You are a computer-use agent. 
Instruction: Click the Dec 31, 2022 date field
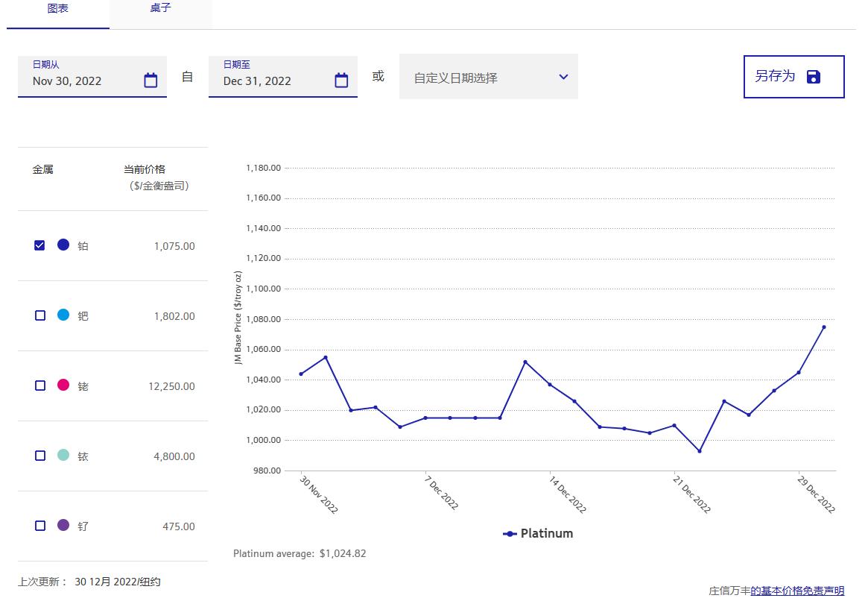tap(268, 81)
